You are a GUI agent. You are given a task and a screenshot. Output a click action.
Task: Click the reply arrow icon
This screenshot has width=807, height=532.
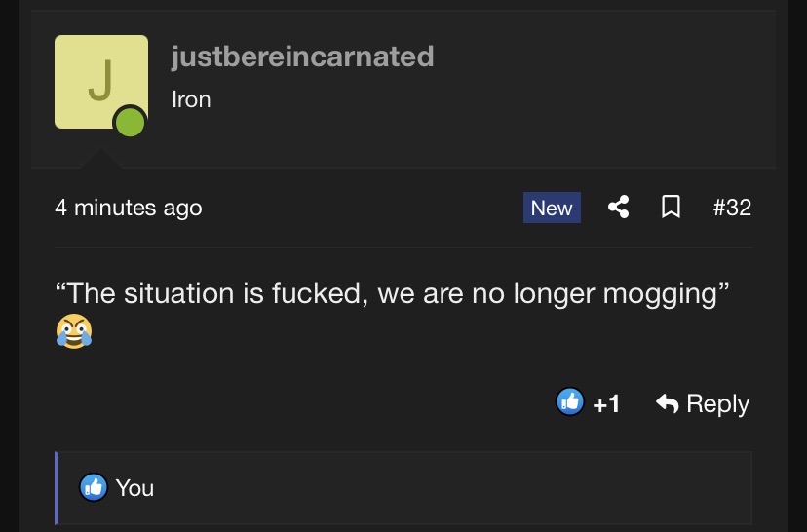pyautogui.click(x=668, y=403)
